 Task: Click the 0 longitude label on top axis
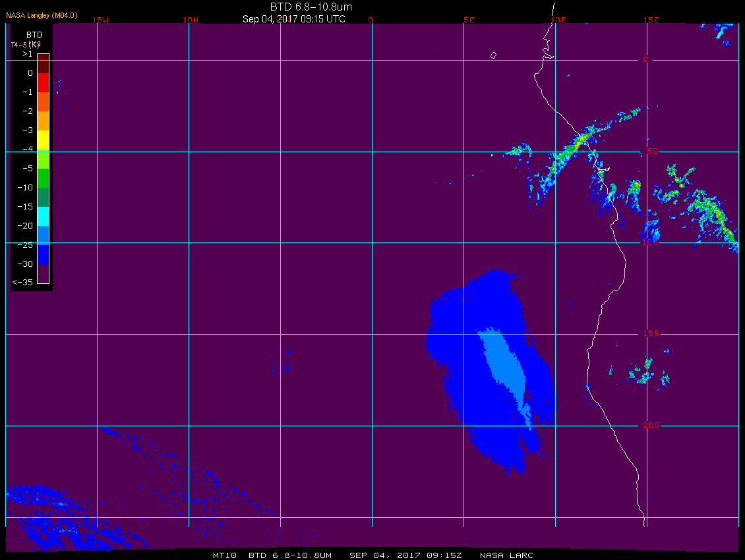[371, 20]
